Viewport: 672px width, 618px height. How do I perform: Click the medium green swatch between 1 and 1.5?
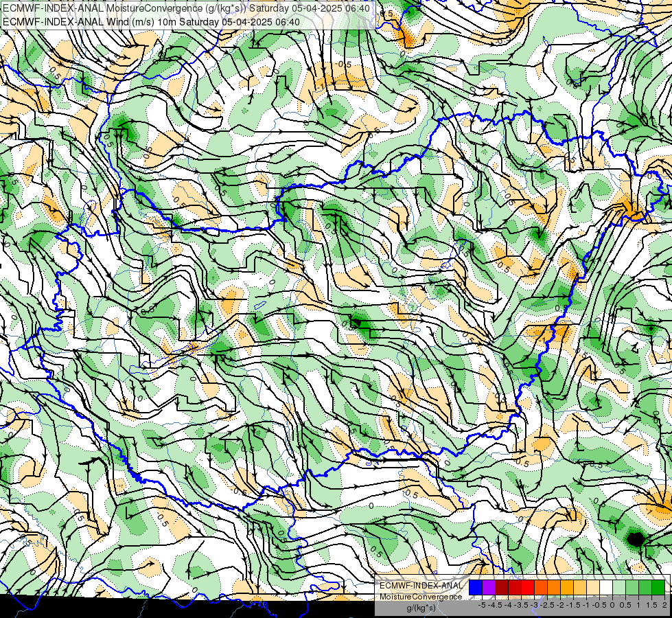pyautogui.click(x=645, y=588)
